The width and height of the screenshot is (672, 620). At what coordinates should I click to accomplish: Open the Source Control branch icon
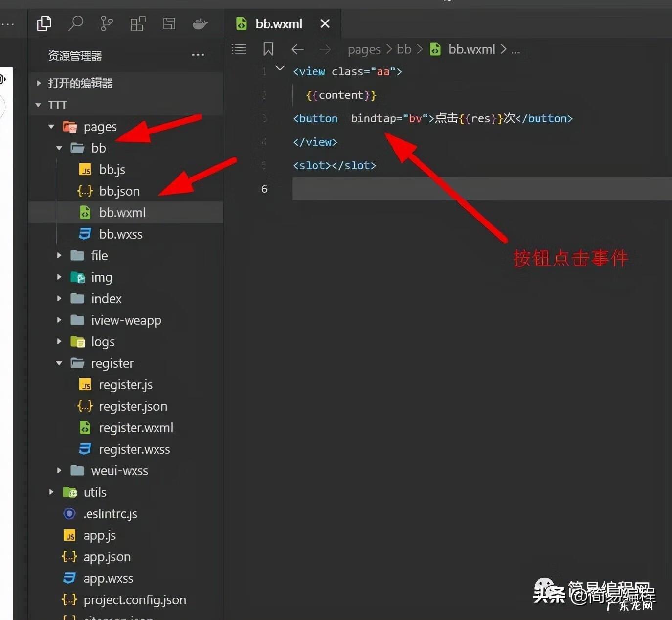point(106,23)
